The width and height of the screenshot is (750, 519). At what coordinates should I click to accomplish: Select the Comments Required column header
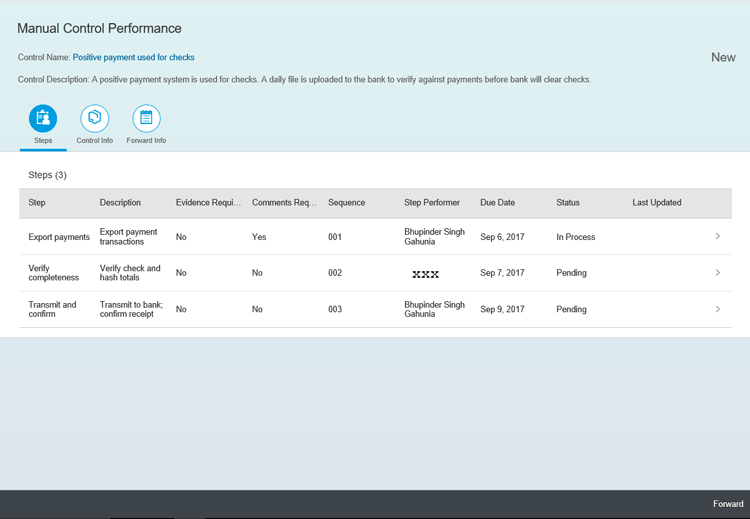[x=284, y=203]
